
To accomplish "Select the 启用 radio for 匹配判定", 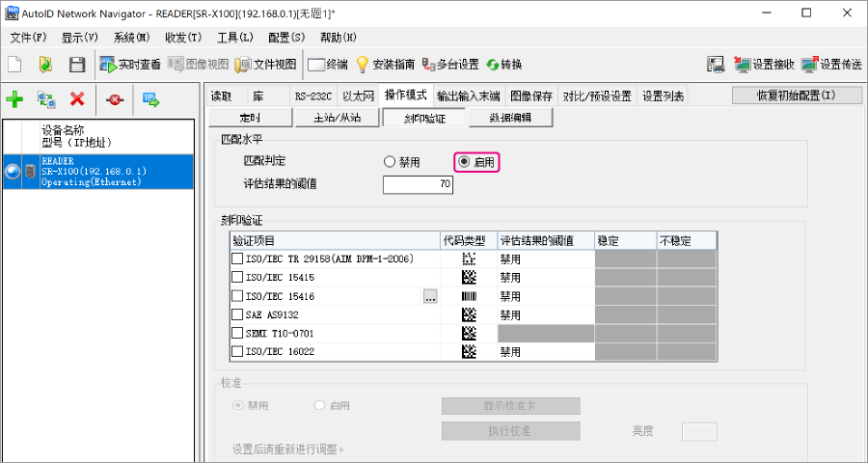I will click(464, 162).
